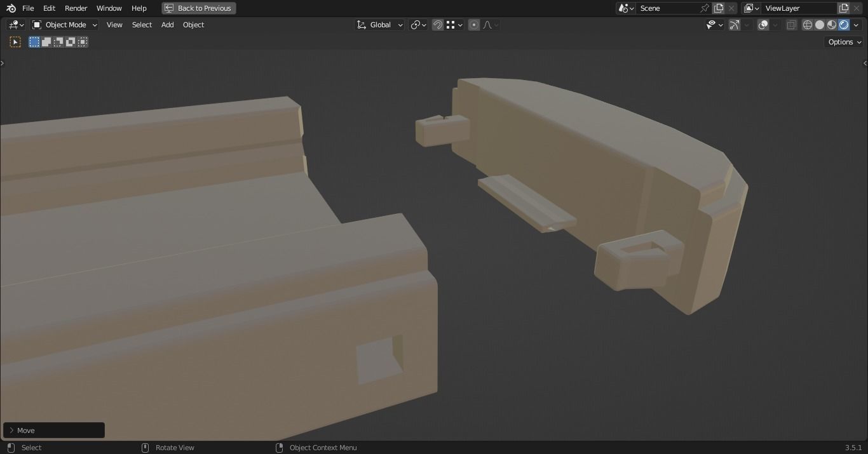
Task: Open the gizmo options dropdown arrow
Action: [x=747, y=25]
